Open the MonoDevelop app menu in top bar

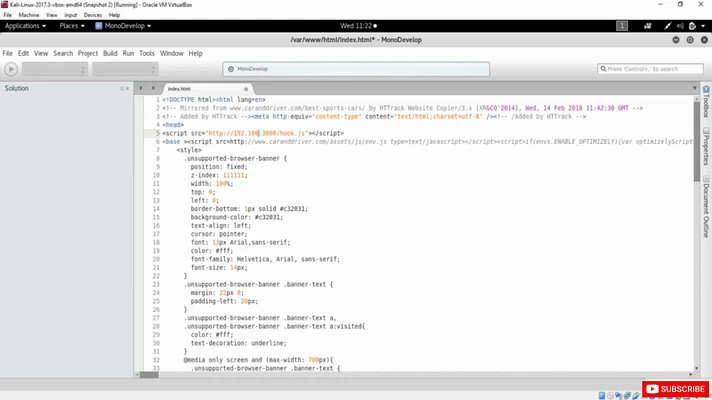point(123,26)
